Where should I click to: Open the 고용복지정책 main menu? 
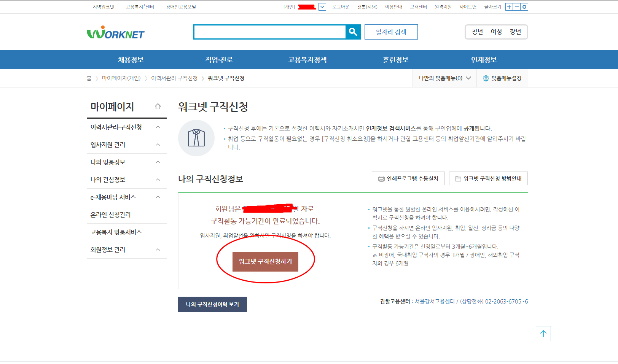(307, 60)
